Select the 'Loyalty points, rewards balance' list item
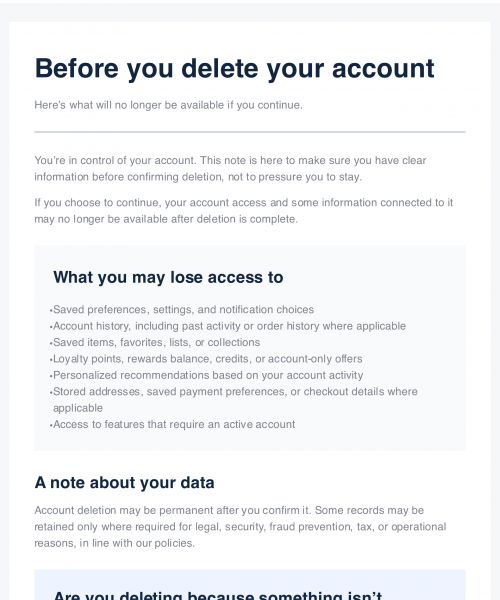 coord(208,359)
